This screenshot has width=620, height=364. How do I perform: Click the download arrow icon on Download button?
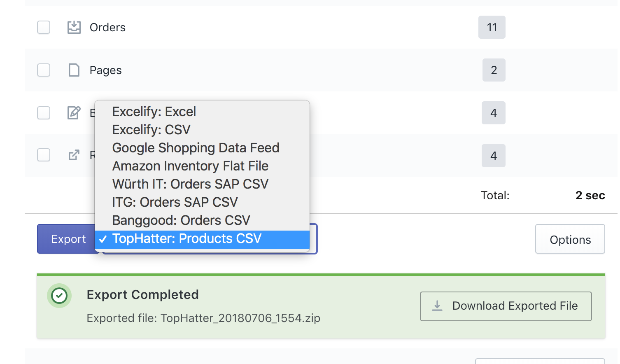(437, 306)
